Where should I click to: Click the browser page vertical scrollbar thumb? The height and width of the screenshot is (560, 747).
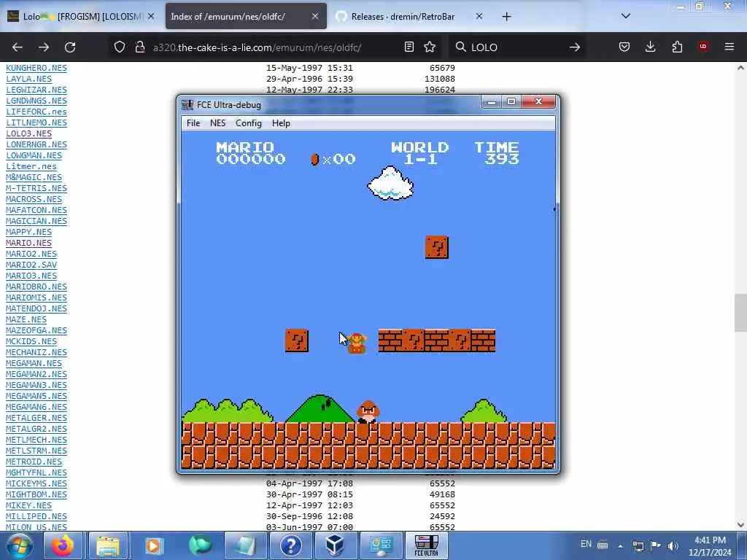tap(740, 313)
